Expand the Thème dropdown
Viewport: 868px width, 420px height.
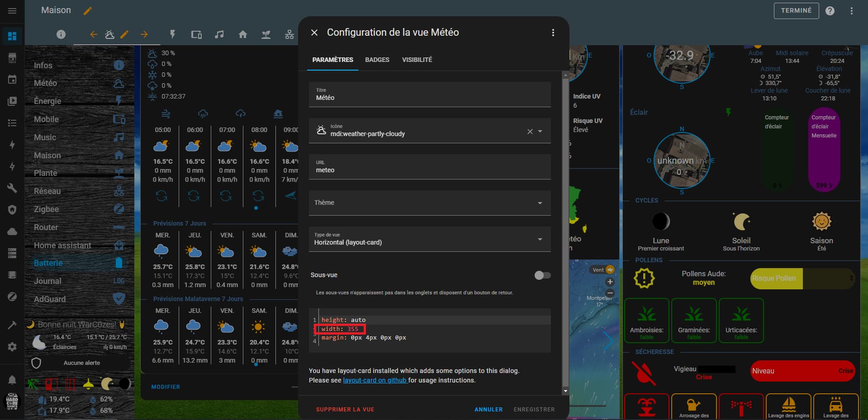(x=540, y=203)
